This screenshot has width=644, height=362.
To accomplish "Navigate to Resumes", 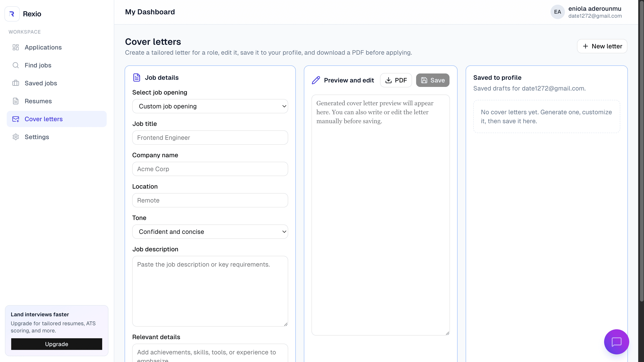I will (57, 101).
